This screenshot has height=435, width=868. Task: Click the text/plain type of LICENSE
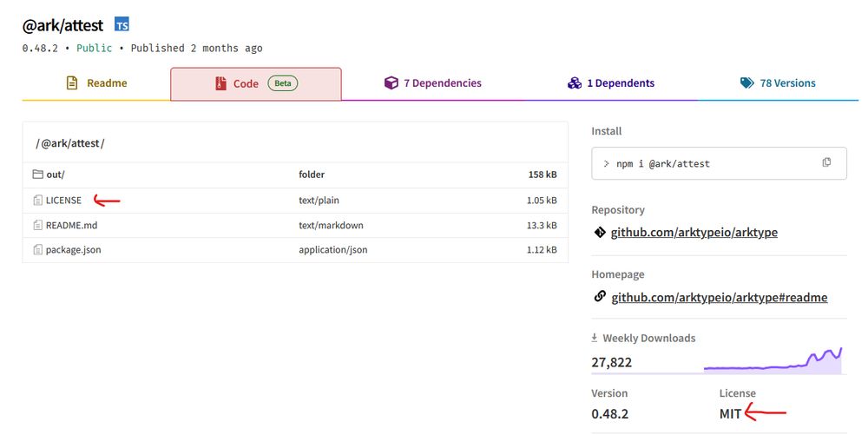tap(319, 201)
